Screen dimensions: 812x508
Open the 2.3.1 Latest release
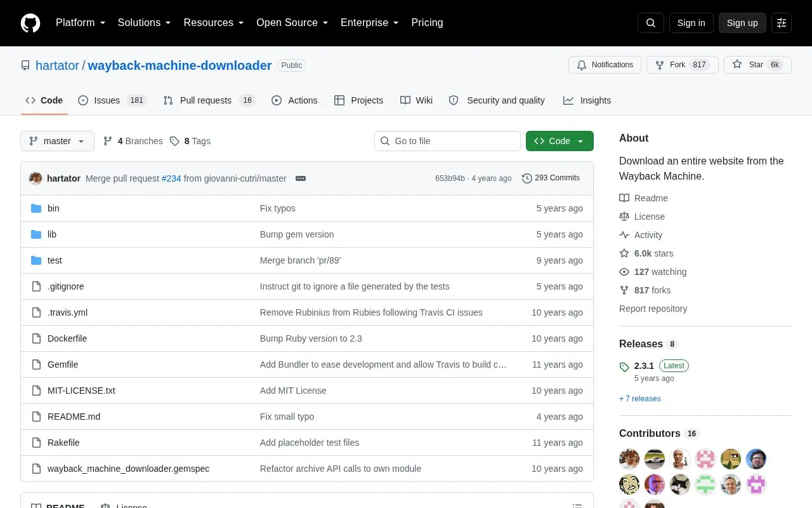(x=654, y=366)
